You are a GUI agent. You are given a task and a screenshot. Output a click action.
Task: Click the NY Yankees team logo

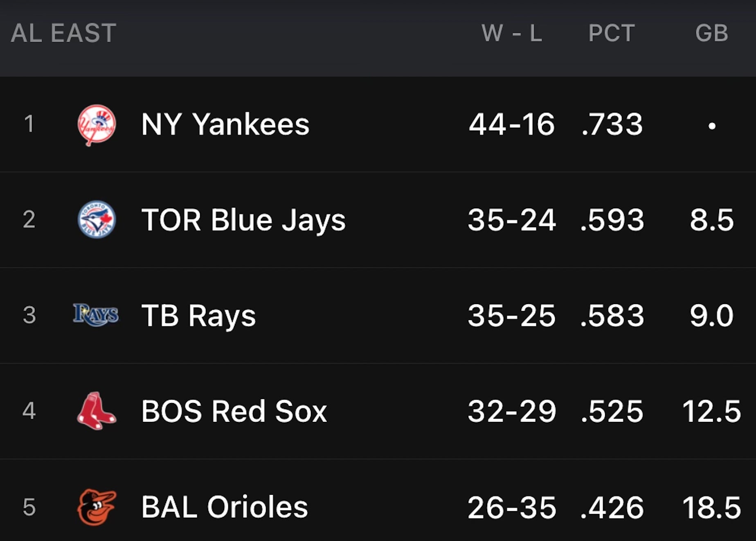click(97, 125)
